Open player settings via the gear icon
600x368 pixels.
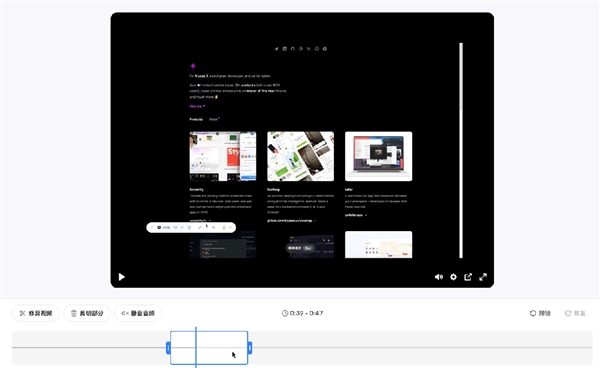click(x=453, y=277)
